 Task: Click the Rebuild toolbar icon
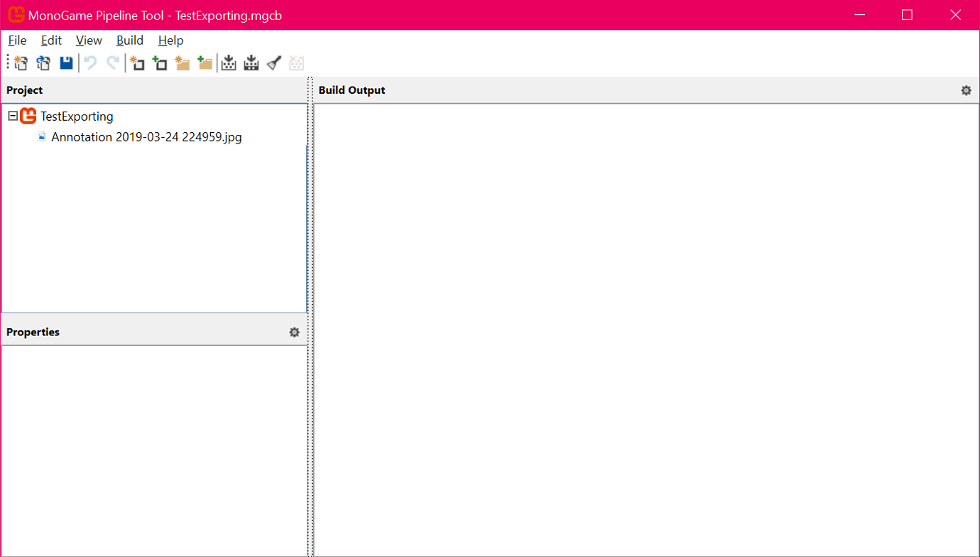pos(251,63)
